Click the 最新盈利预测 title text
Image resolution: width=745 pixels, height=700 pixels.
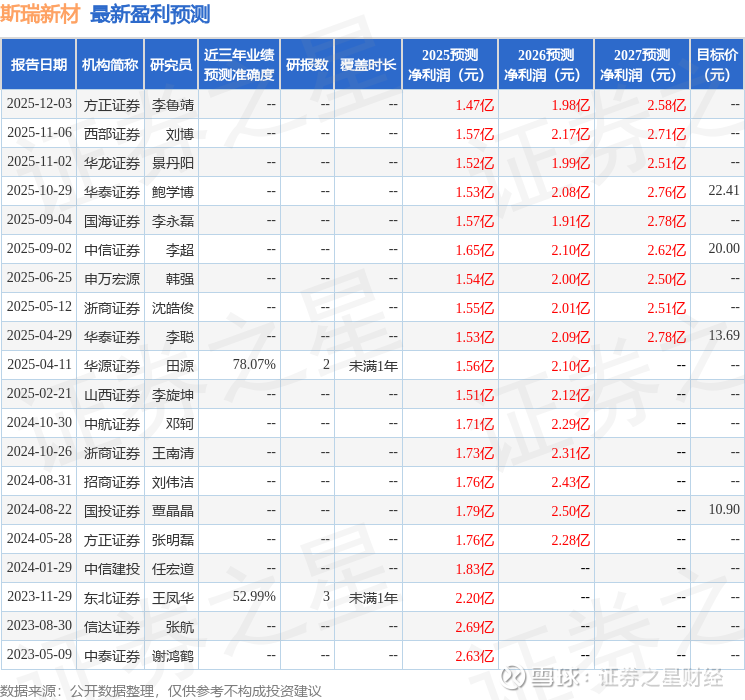tap(150, 14)
